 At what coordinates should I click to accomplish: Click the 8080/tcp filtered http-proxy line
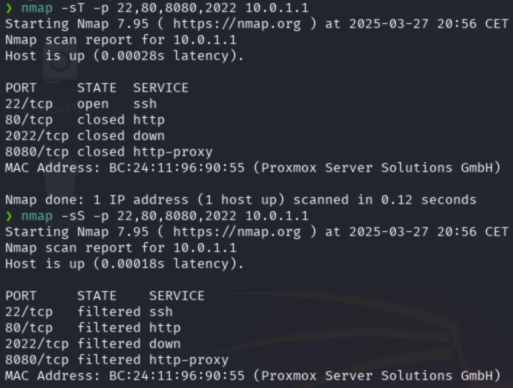pyautogui.click(x=117, y=360)
